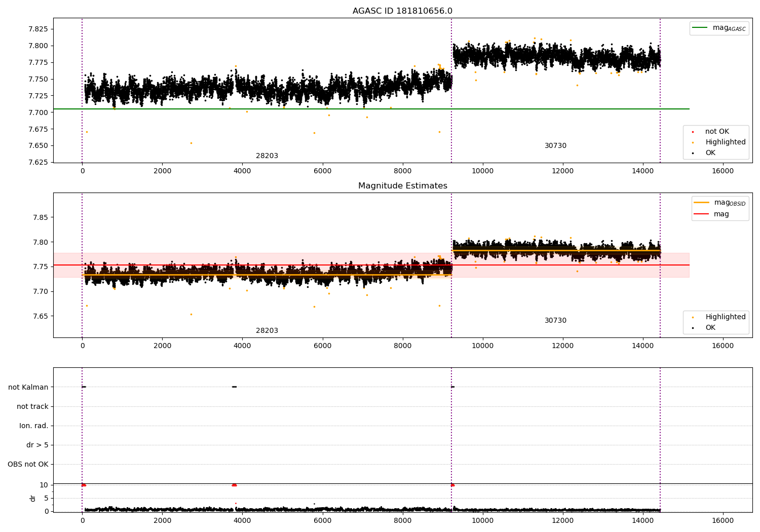The height and width of the screenshot is (532, 760).
Task: Click the '7.70' y-tick label in the middle plot
Action: (40, 291)
